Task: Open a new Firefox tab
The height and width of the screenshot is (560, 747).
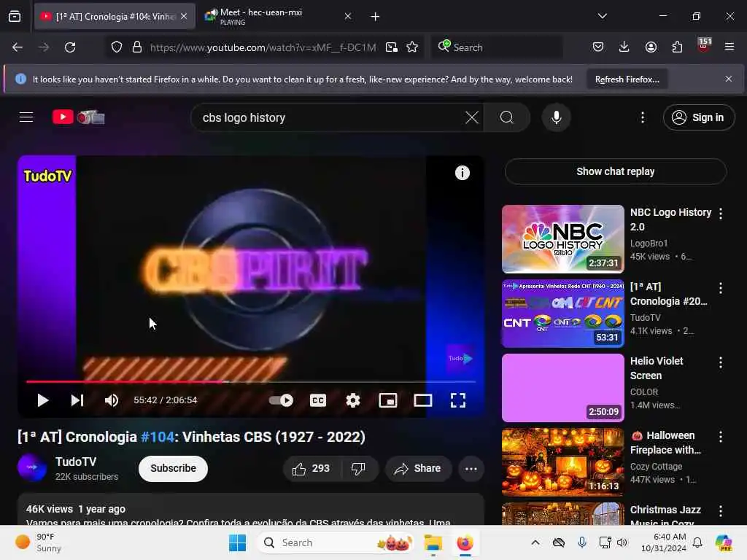Action: (x=375, y=16)
